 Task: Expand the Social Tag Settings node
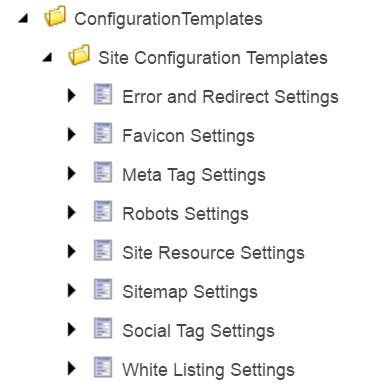(71, 330)
